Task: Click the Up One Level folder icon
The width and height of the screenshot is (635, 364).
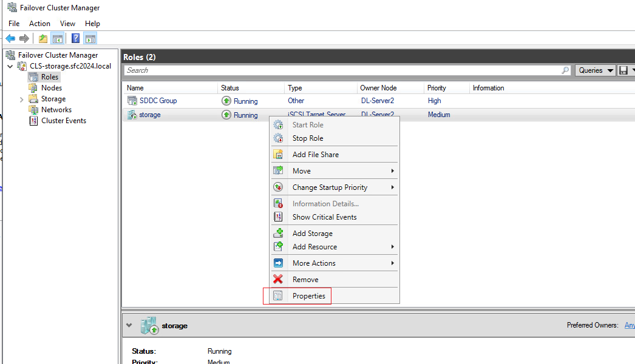Action: point(43,38)
